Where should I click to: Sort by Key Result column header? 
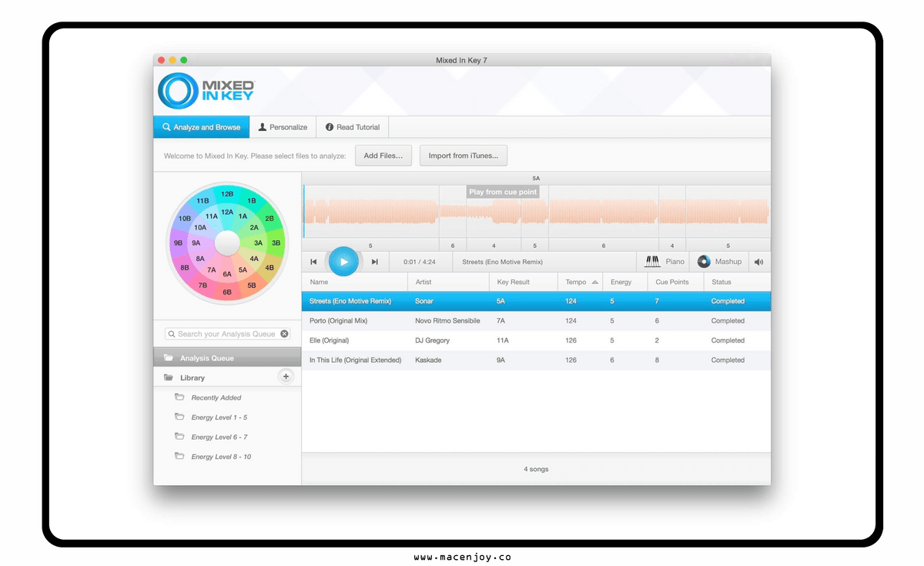[x=522, y=282]
